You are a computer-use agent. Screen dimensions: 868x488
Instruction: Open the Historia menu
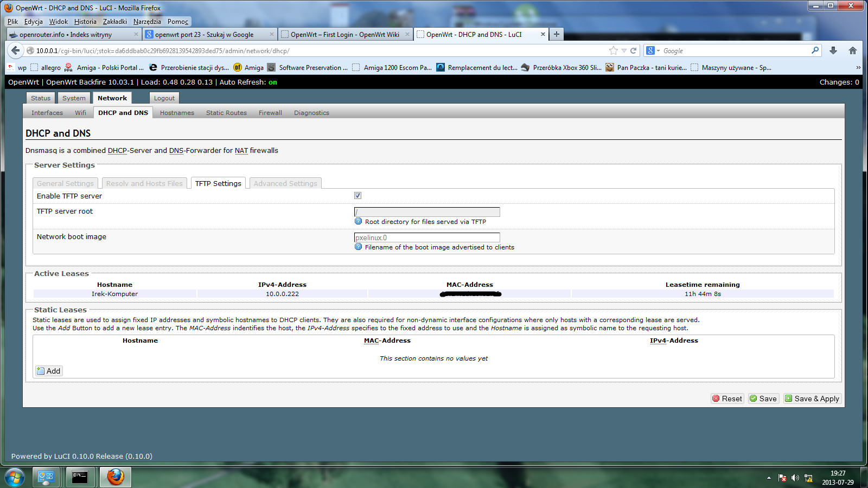[x=85, y=22]
